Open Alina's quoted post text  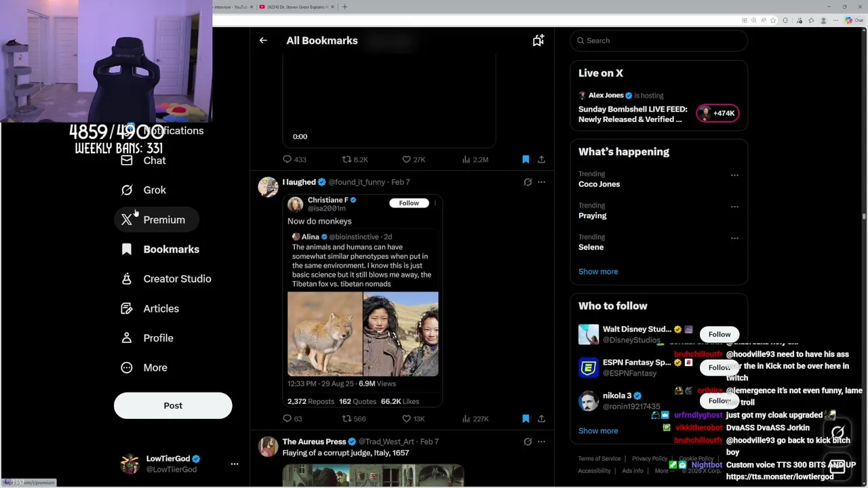point(361,266)
